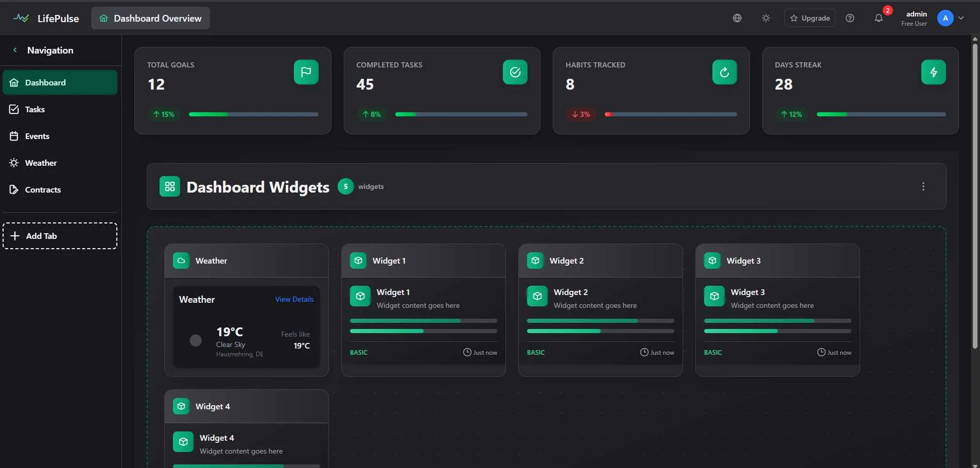This screenshot has width=980, height=468.
Task: Click the LifePulse logo icon
Action: click(21, 18)
